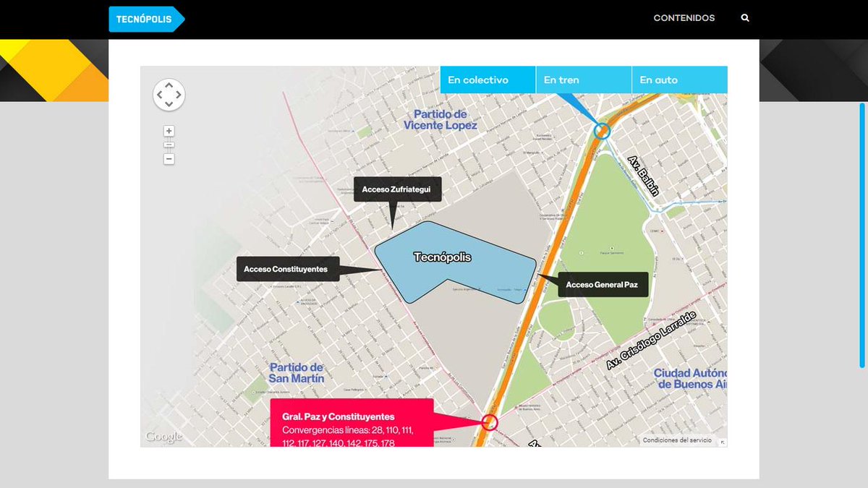
Task: Zoom out with the minus button
Action: [169, 159]
